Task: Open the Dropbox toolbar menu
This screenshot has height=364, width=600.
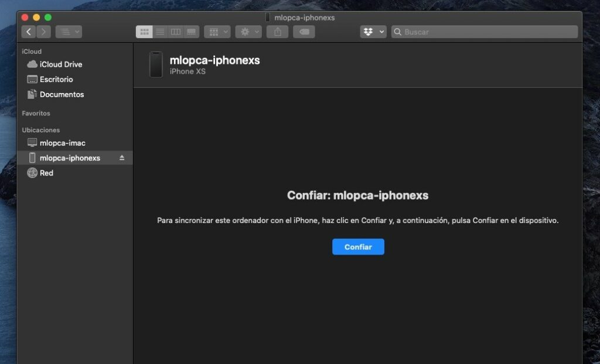Action: pos(373,32)
